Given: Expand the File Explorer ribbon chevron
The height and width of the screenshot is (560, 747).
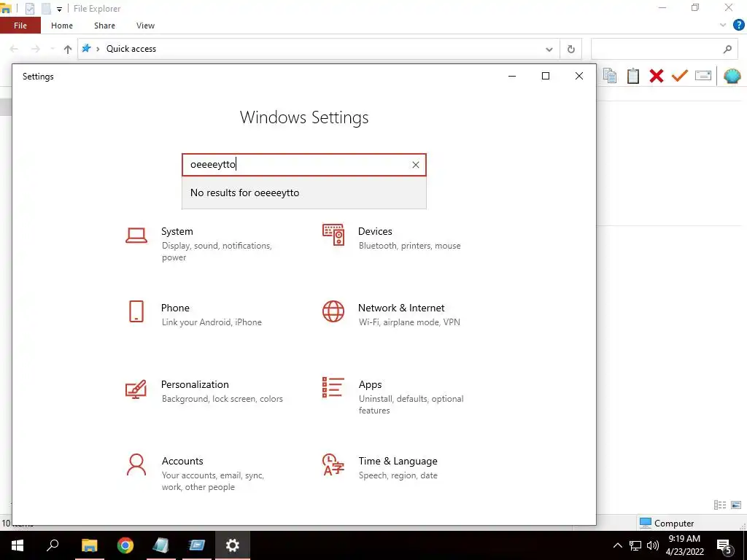Looking at the screenshot, I should [723, 26].
